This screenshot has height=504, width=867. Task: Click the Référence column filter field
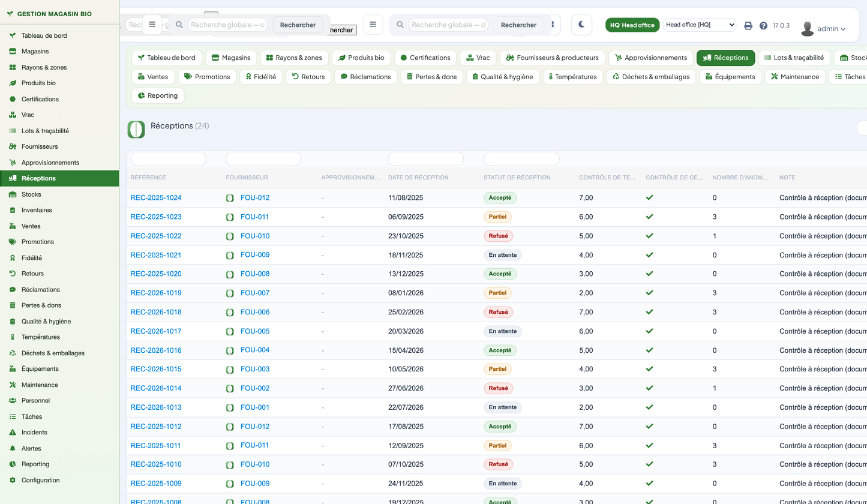[x=168, y=159]
